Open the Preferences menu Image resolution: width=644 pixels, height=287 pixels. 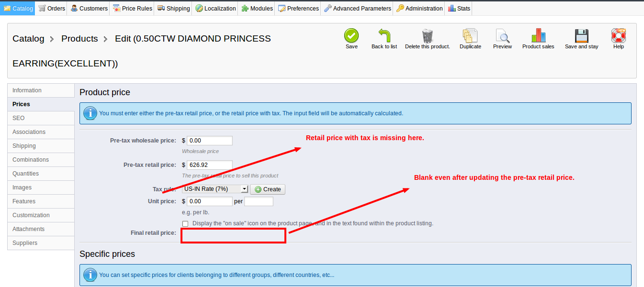point(298,8)
